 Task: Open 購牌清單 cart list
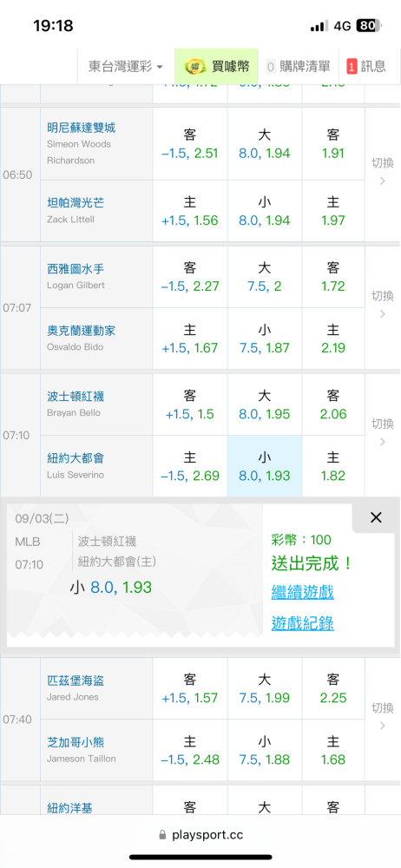(x=298, y=67)
